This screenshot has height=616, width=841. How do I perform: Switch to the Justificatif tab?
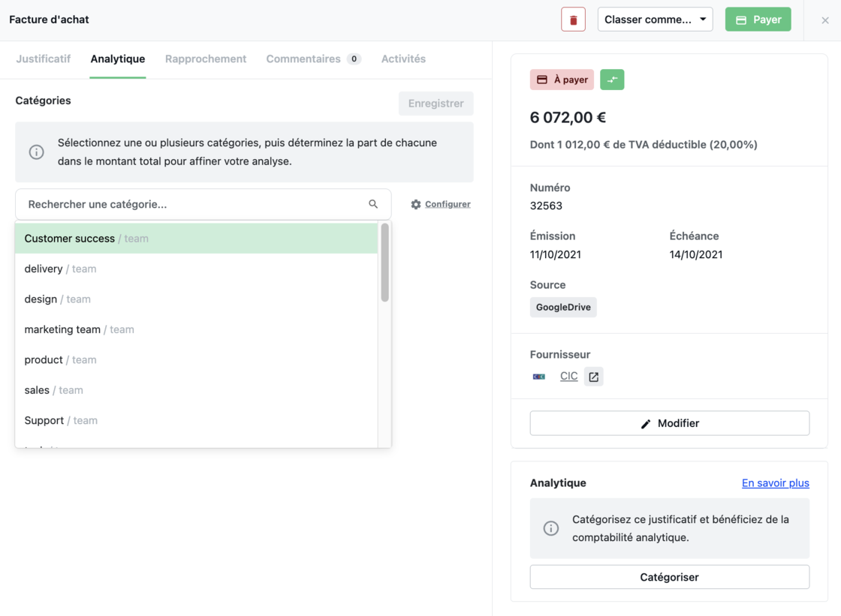[43, 59]
